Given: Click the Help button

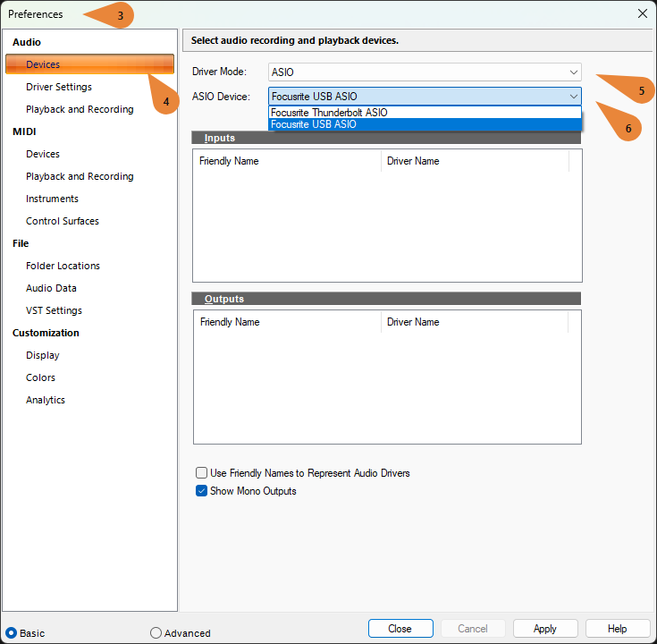Looking at the screenshot, I should point(617,629).
